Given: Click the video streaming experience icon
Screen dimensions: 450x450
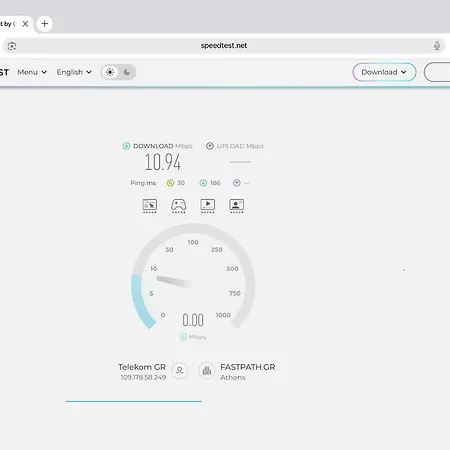Looking at the screenshot, I should pyautogui.click(x=208, y=206).
